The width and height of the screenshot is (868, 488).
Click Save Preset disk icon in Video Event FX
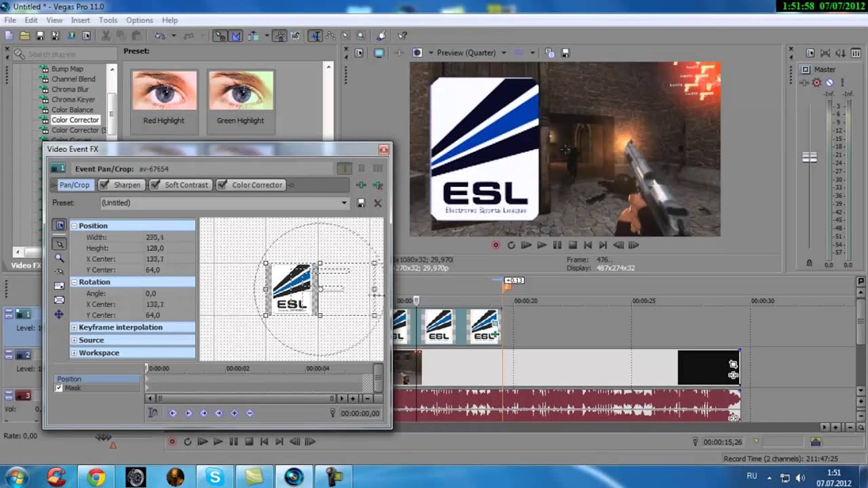(361, 203)
